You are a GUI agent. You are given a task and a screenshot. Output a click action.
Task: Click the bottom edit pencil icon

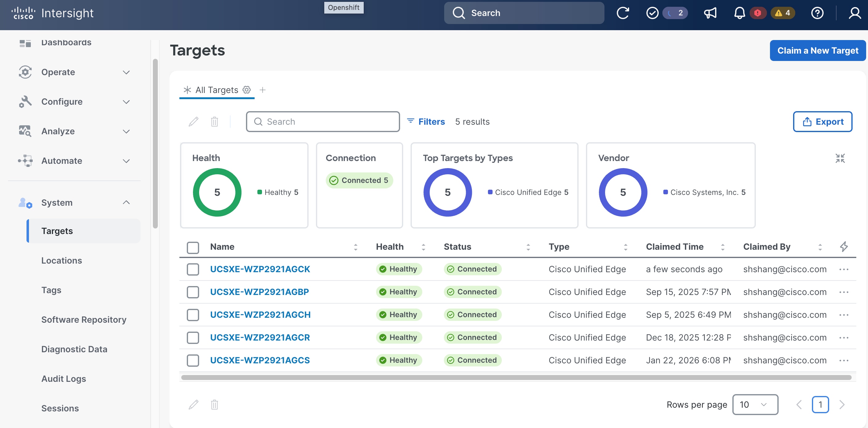tap(193, 405)
